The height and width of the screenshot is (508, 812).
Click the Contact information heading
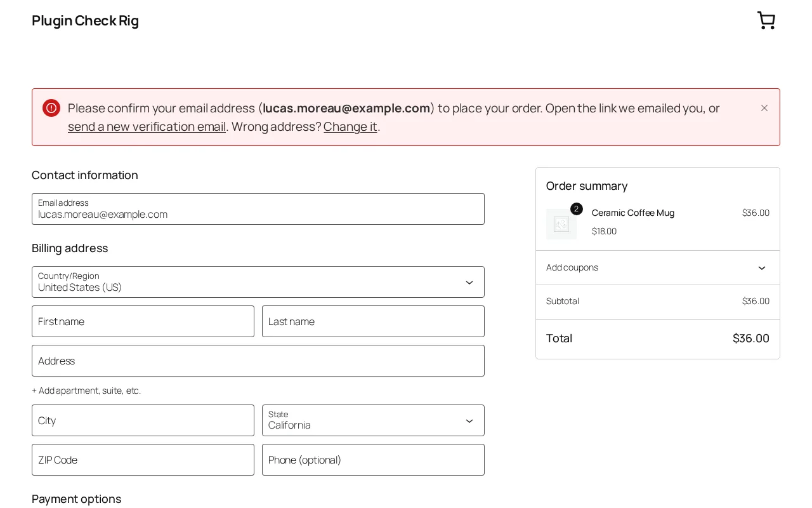pos(85,175)
